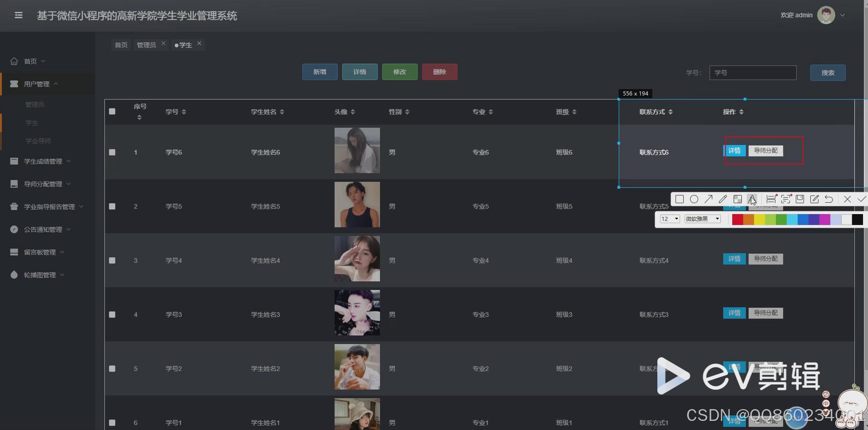Click the home icon in the sidebar

[14, 61]
